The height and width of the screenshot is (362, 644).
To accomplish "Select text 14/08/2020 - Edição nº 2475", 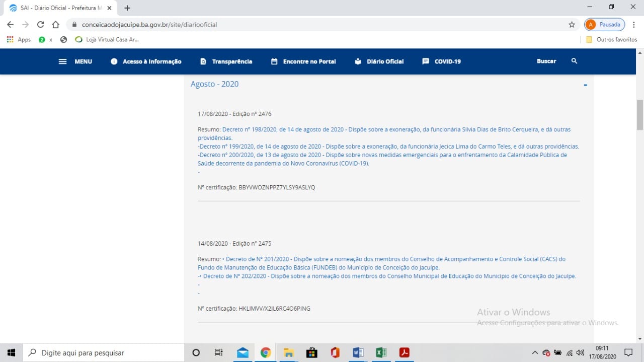I will pyautogui.click(x=234, y=244).
